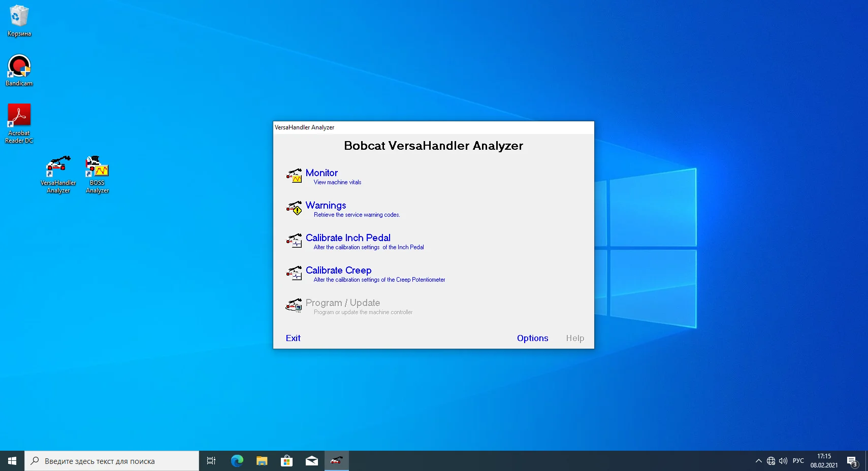Click the Calibrate Inch Pedal icon

[x=294, y=241]
